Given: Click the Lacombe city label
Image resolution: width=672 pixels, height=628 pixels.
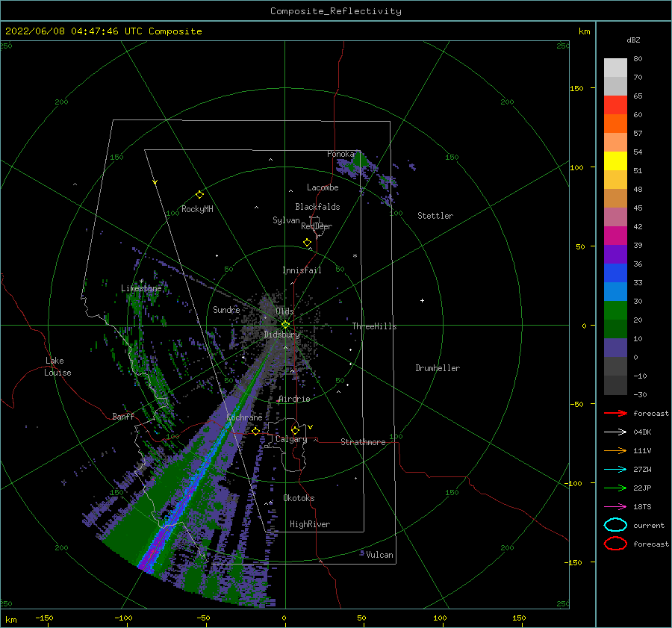Looking at the screenshot, I should (323, 187).
